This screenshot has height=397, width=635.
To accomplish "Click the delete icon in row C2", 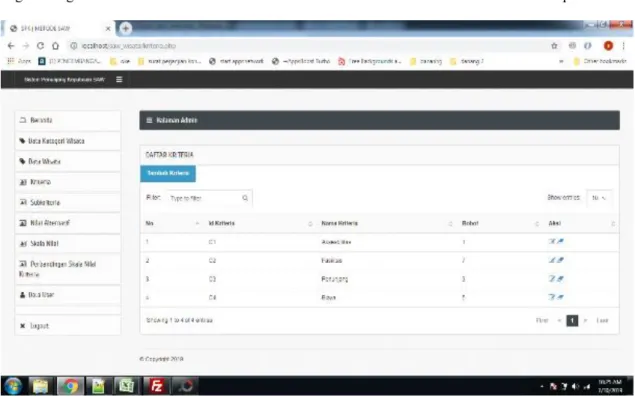I will click(x=560, y=260).
